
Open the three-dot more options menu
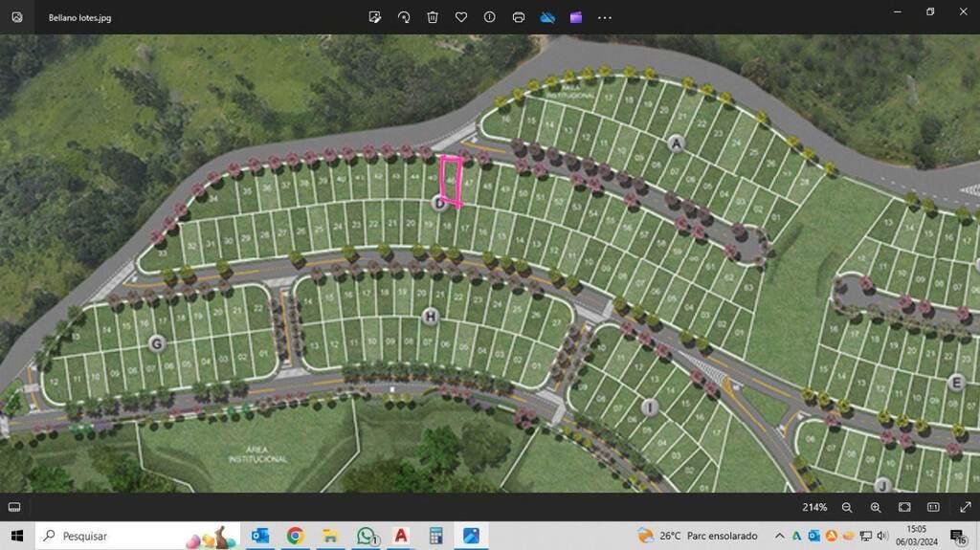605,17
